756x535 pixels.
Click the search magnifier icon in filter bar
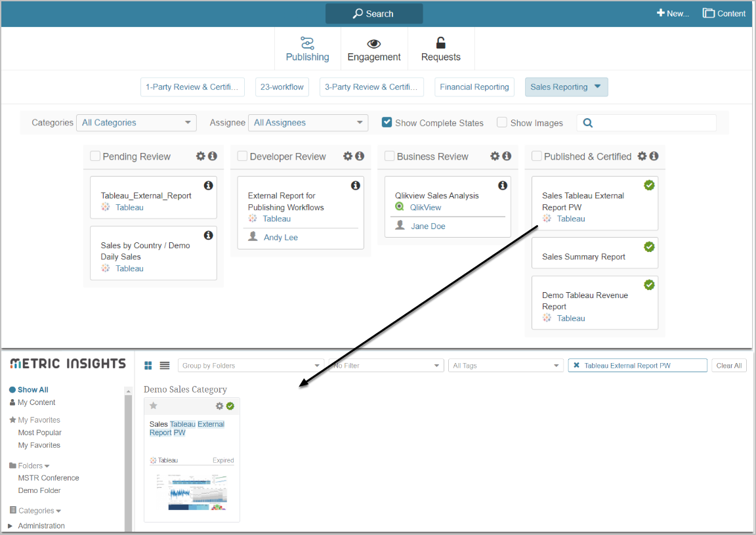pyautogui.click(x=588, y=123)
